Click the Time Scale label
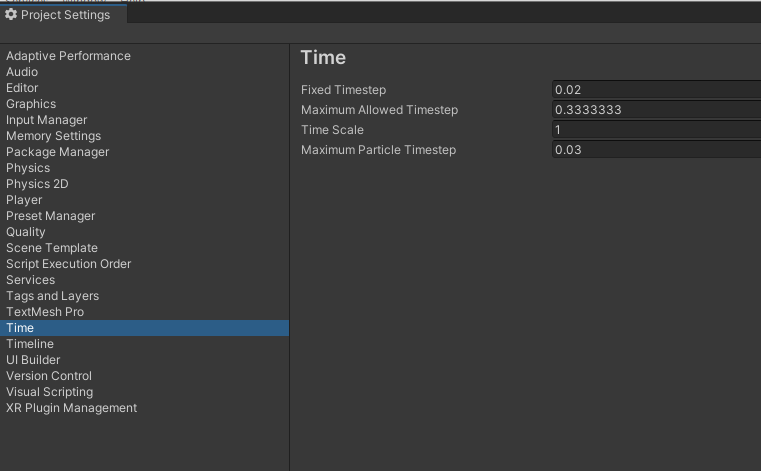Viewport: 761px width, 471px height. [332, 130]
